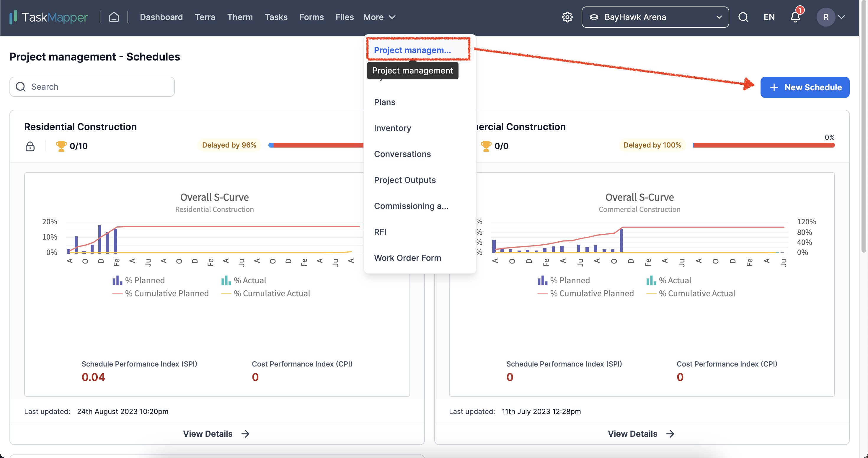Open the Residential Construction schedule title
This screenshot has width=868, height=458.
coord(80,127)
